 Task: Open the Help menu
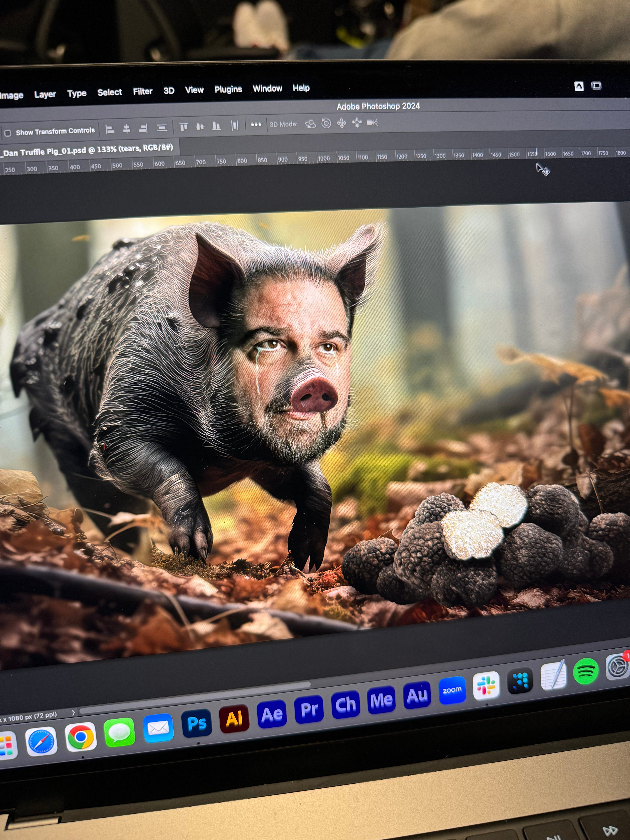click(x=301, y=88)
